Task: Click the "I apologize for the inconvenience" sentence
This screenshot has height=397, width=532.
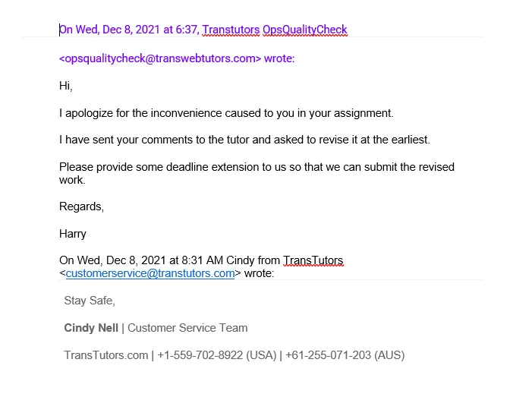Action: point(226,113)
